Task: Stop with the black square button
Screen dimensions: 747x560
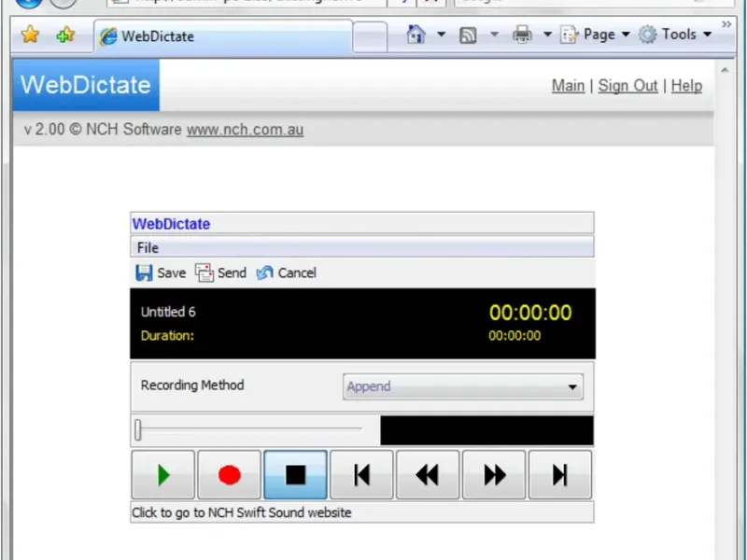Action: (295, 475)
